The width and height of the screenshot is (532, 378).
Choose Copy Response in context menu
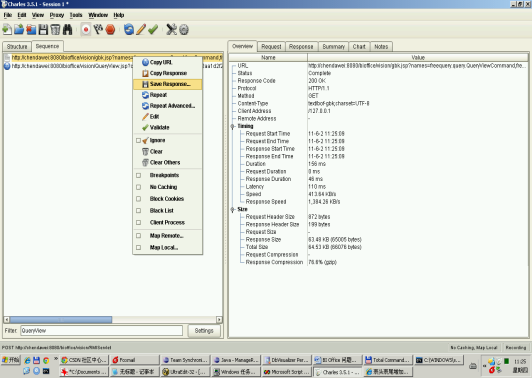coord(168,73)
